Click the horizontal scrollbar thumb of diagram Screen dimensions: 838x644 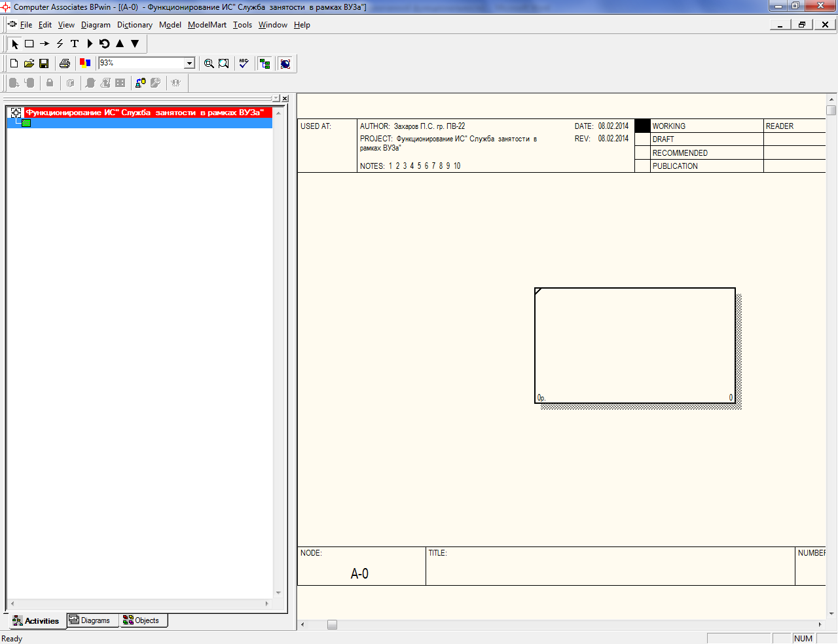332,625
